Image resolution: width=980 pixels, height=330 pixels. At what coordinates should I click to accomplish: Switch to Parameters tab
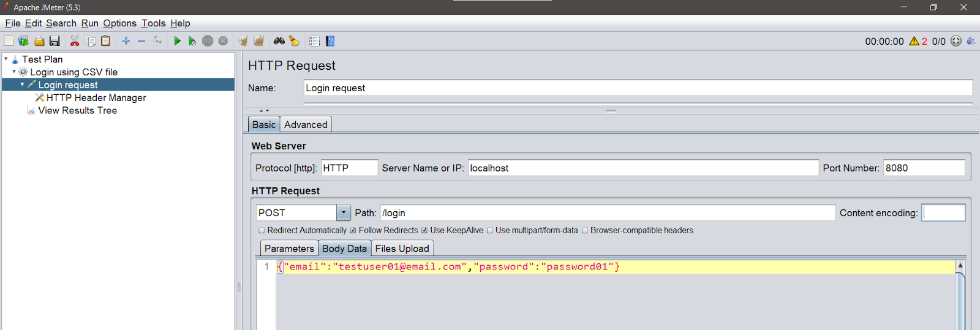[289, 248]
